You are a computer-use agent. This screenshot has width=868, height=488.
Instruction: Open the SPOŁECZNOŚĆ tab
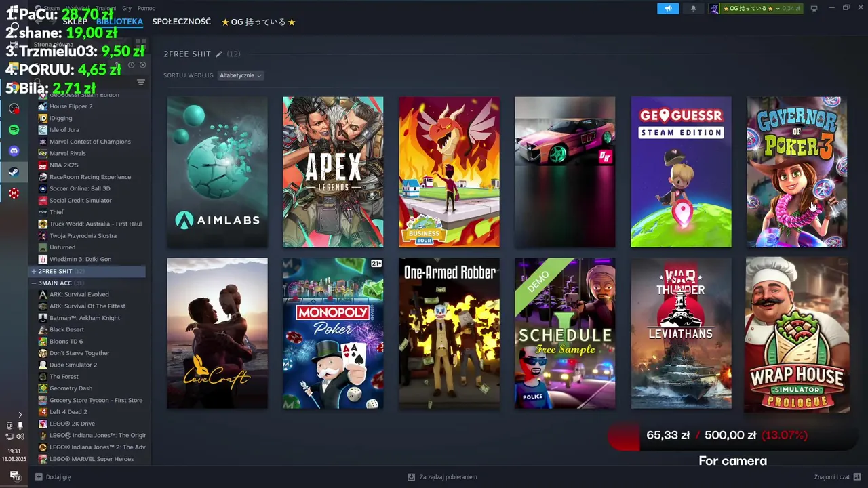[x=181, y=22]
